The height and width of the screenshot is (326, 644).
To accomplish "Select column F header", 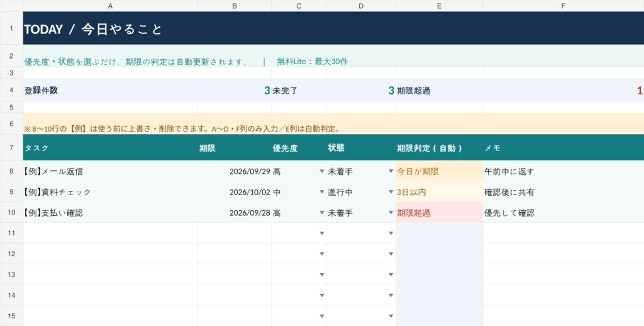I will point(563,6).
